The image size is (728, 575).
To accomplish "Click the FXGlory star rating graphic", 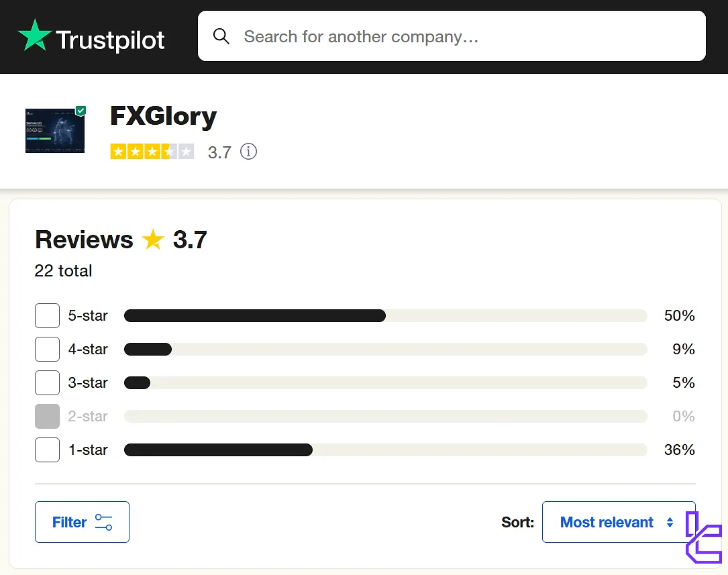I will click(x=152, y=152).
